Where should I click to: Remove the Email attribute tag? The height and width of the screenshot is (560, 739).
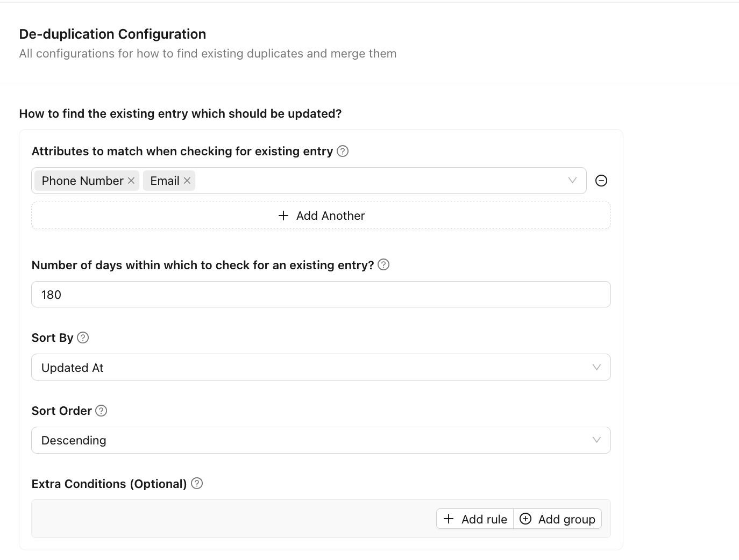pyautogui.click(x=187, y=181)
